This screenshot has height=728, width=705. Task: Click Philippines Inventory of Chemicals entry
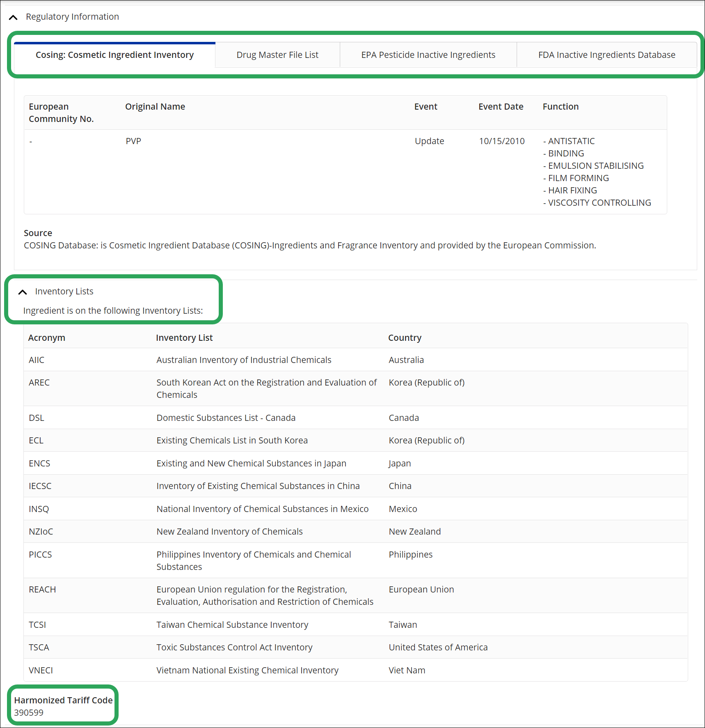click(254, 560)
